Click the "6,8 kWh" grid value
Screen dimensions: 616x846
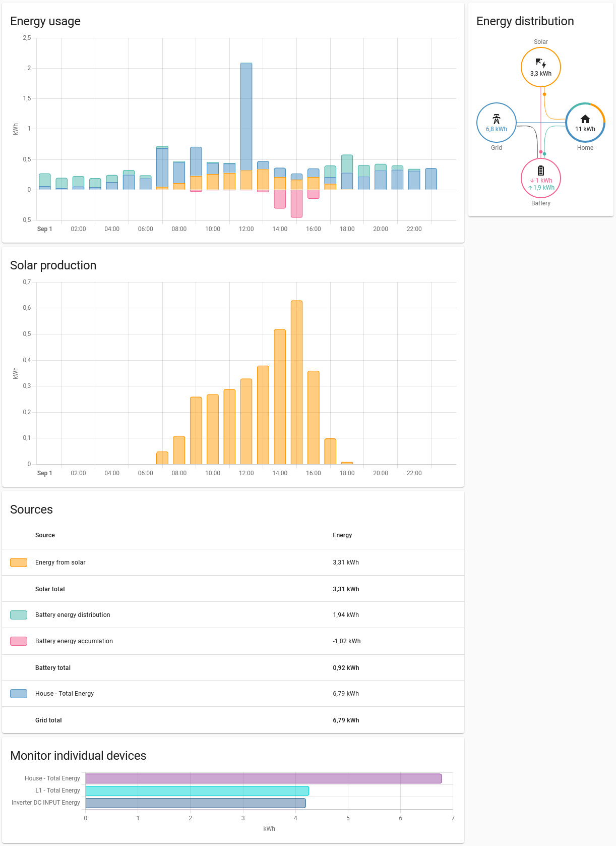(497, 129)
